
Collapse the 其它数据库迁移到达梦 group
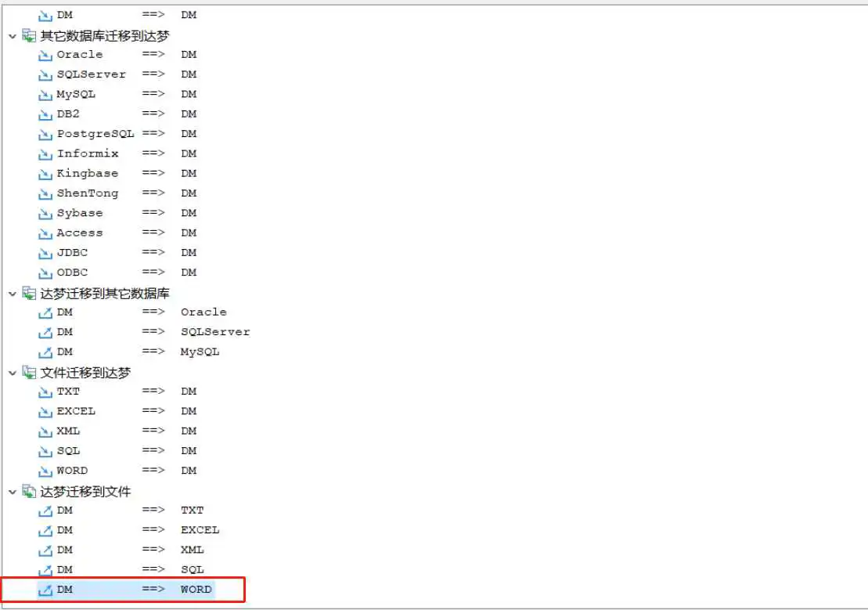tap(13, 37)
